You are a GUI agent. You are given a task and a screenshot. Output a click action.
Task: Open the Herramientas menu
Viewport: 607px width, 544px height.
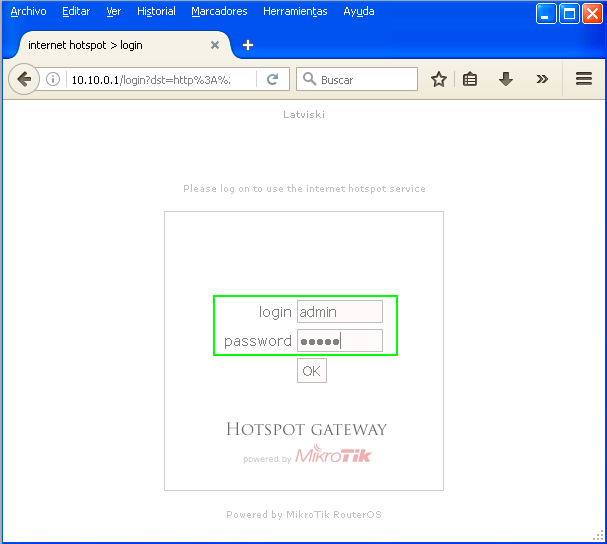[294, 12]
